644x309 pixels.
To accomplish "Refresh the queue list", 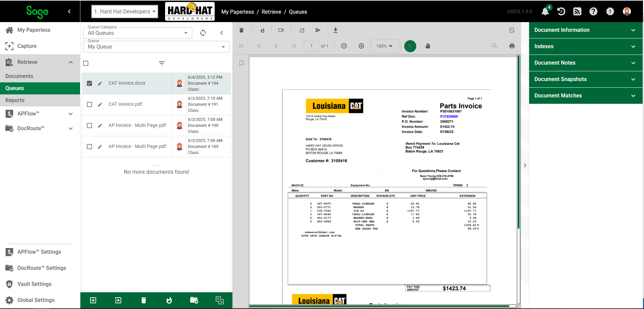I will tap(203, 33).
